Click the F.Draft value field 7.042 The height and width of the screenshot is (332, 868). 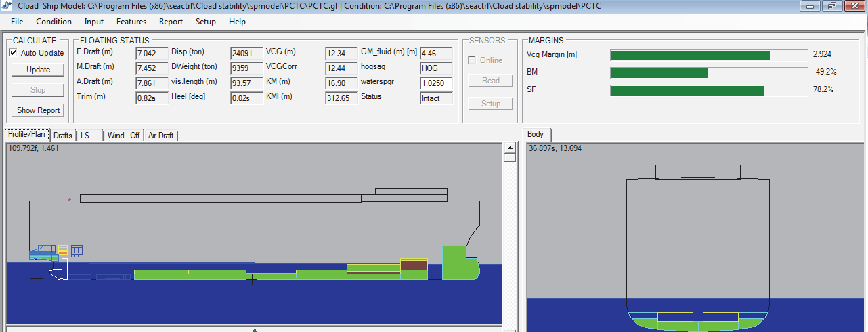point(152,53)
